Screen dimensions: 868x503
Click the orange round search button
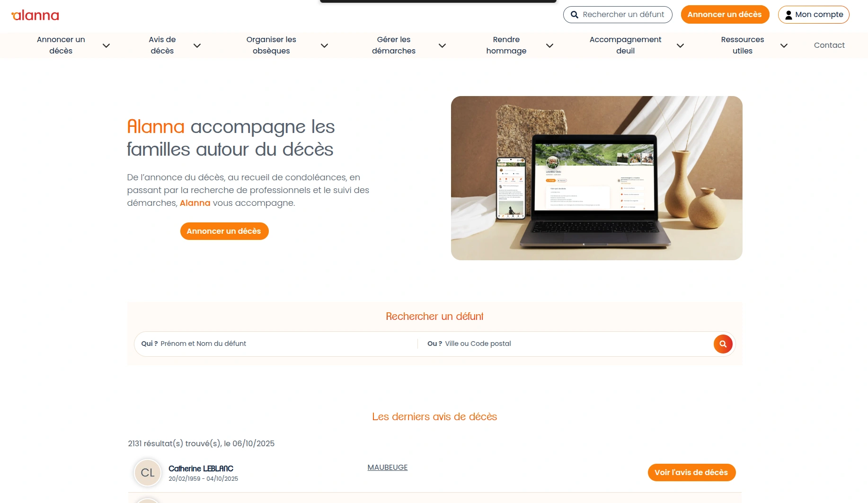point(723,344)
